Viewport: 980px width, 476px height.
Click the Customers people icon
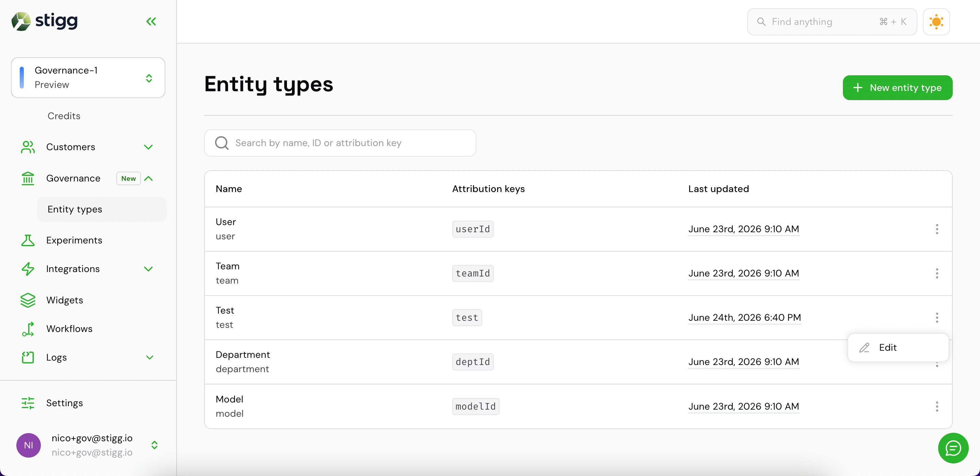tap(28, 147)
